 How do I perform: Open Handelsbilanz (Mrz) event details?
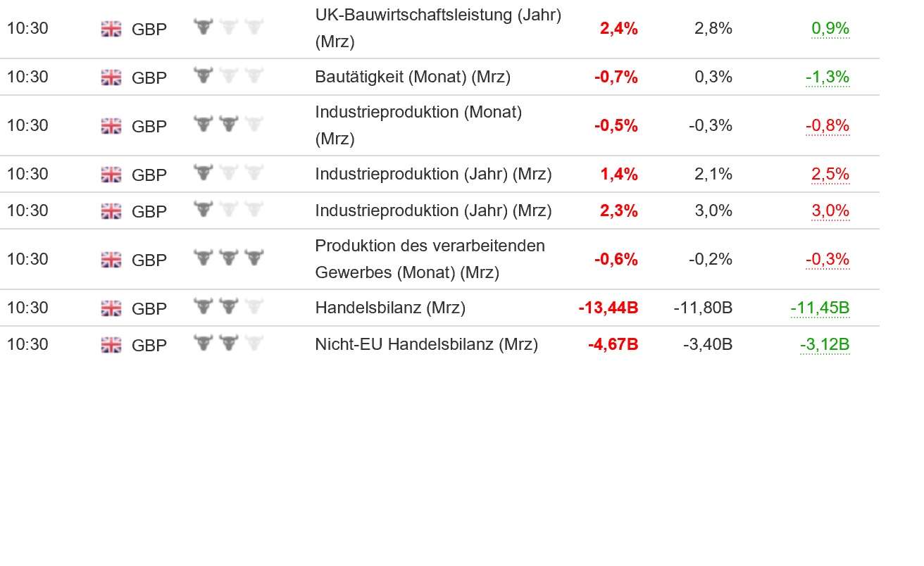390,308
